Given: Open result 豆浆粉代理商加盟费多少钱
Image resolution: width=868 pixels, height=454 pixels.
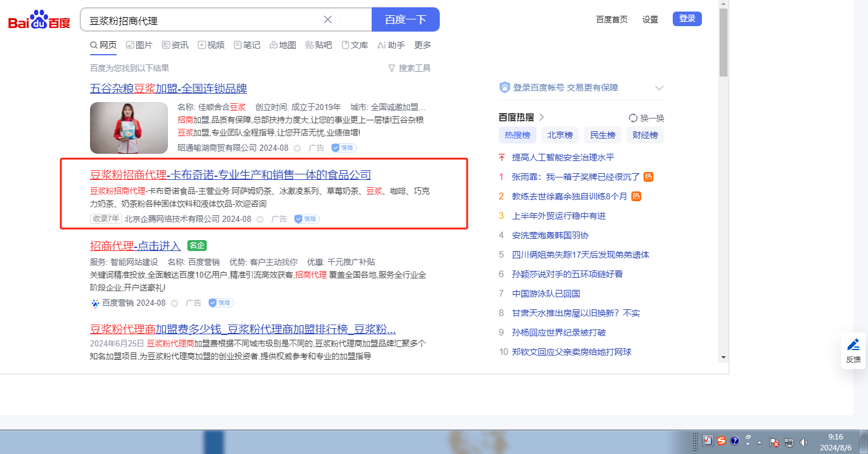Looking at the screenshot, I should 243,329.
